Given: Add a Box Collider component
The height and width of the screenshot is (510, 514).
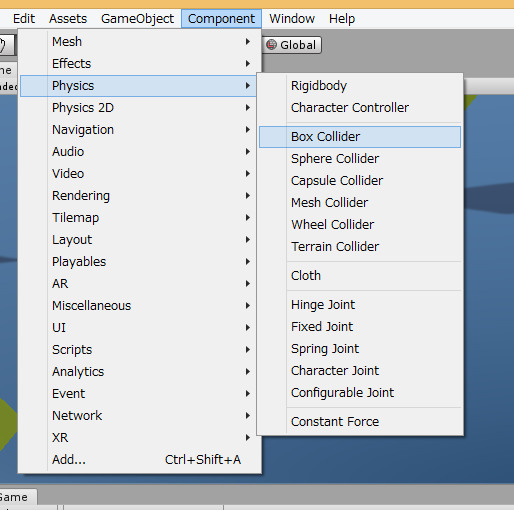Looking at the screenshot, I should click(360, 137).
